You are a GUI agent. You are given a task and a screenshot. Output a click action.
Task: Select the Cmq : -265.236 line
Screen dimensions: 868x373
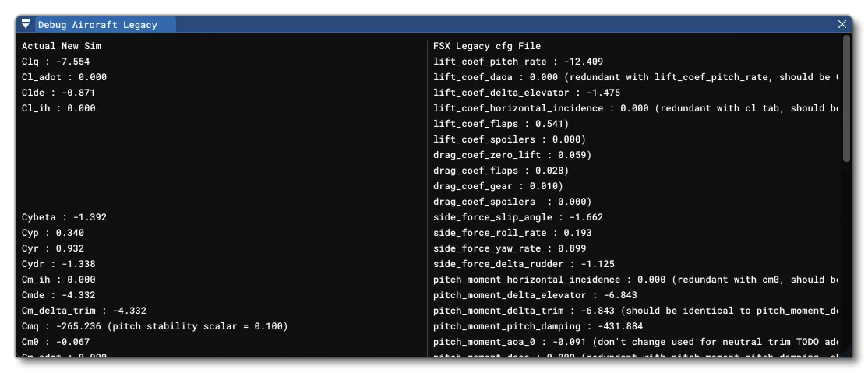(x=155, y=326)
